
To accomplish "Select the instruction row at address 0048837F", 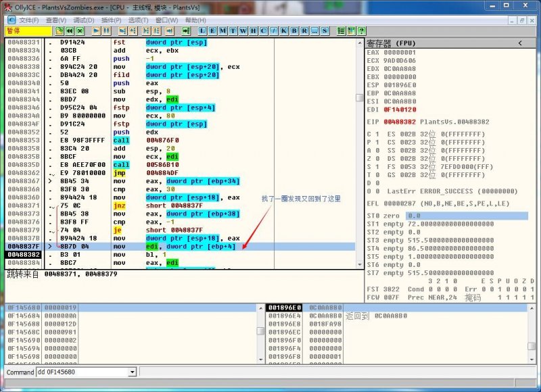I will (180, 247).
